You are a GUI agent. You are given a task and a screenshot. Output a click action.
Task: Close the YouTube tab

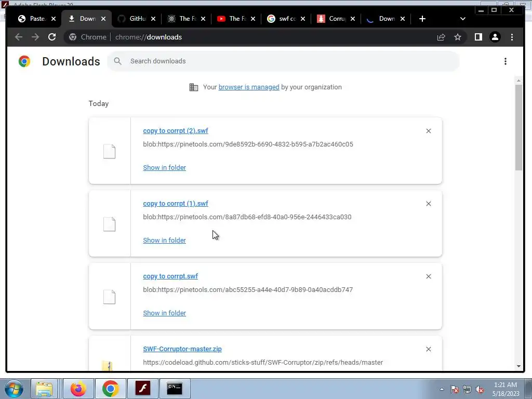pyautogui.click(x=253, y=19)
